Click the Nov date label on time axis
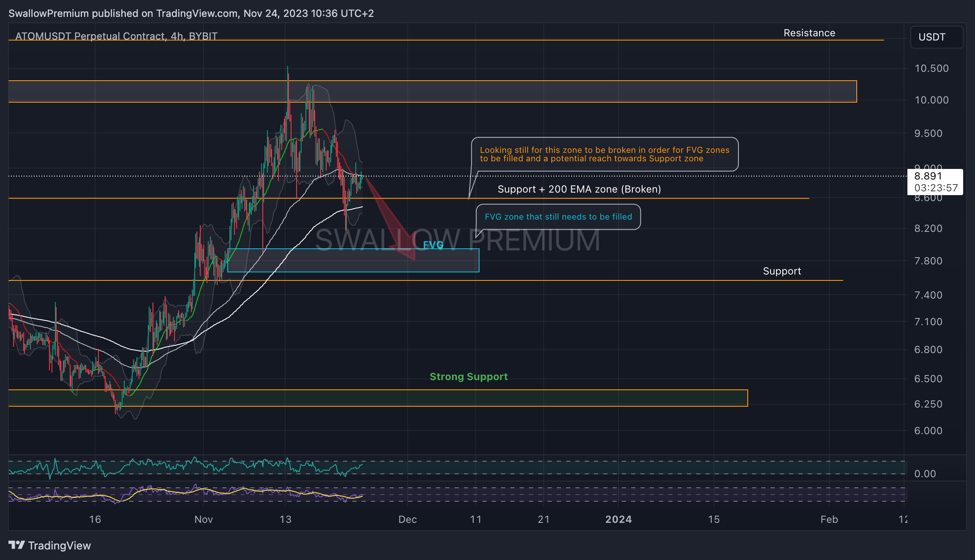Image resolution: width=975 pixels, height=560 pixels. click(x=204, y=519)
